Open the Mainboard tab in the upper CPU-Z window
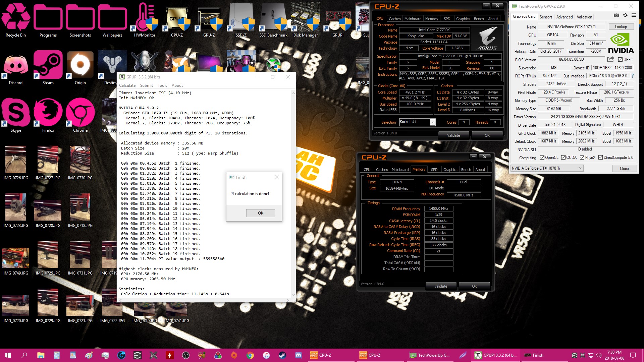 [x=413, y=19]
